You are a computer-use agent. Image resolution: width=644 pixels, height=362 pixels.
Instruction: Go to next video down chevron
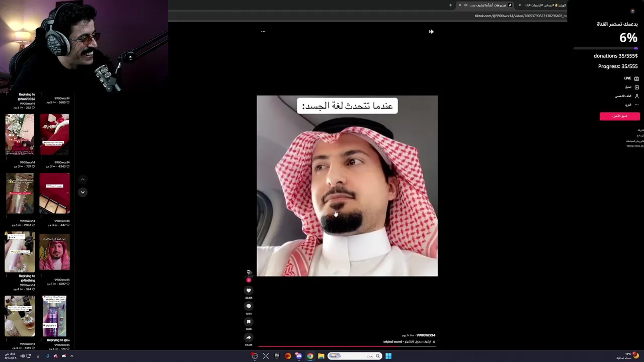pyautogui.click(x=83, y=192)
